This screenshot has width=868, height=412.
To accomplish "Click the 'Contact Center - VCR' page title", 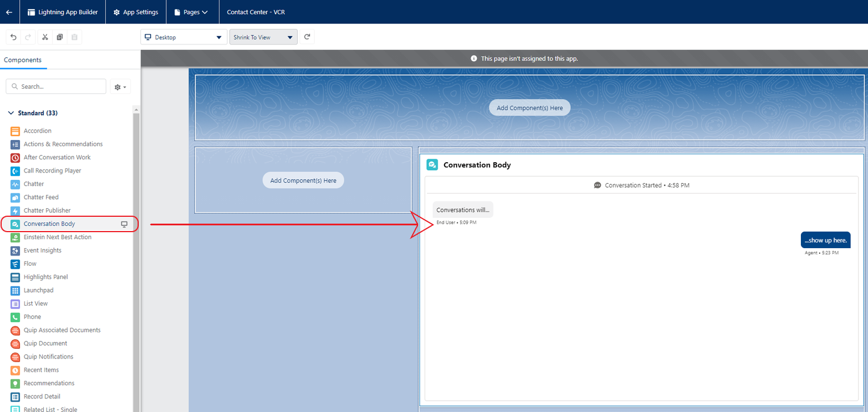I will pyautogui.click(x=255, y=12).
